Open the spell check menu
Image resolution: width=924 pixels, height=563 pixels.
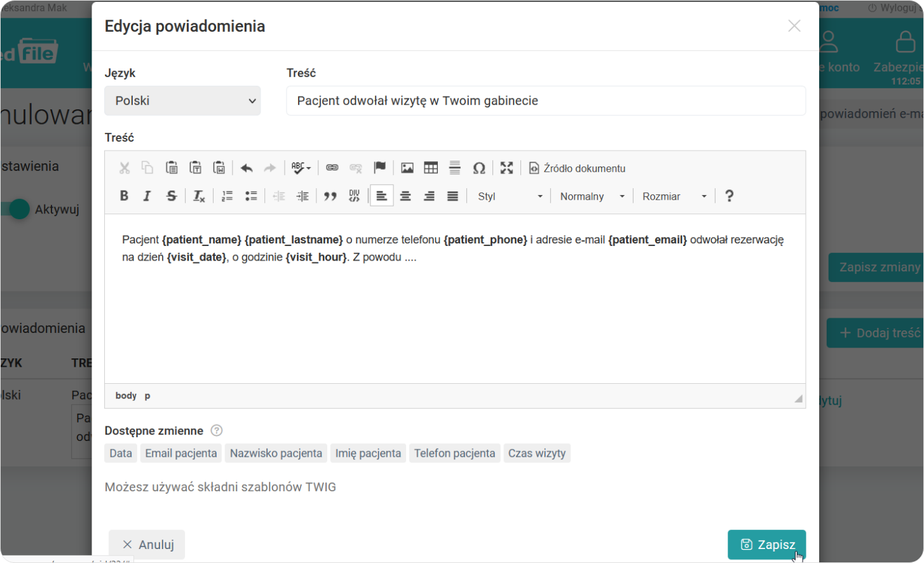(x=301, y=168)
